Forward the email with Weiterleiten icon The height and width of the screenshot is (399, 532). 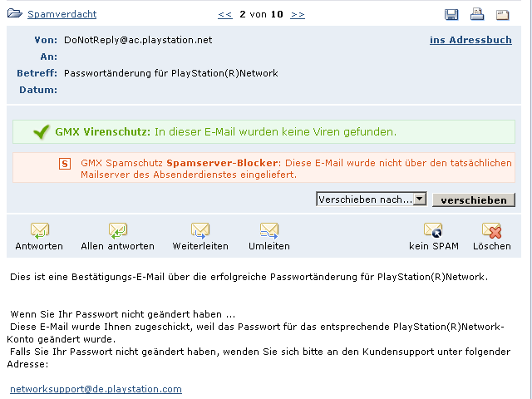click(199, 230)
